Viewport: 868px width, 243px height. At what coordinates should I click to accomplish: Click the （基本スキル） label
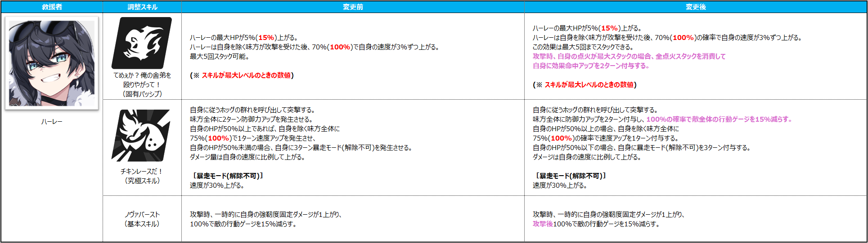click(x=142, y=224)
